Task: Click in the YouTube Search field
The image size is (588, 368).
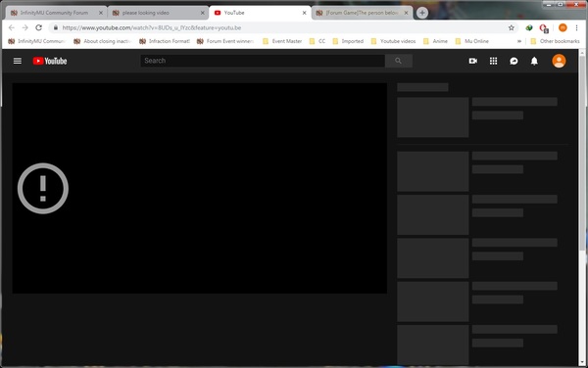Action: (263, 61)
